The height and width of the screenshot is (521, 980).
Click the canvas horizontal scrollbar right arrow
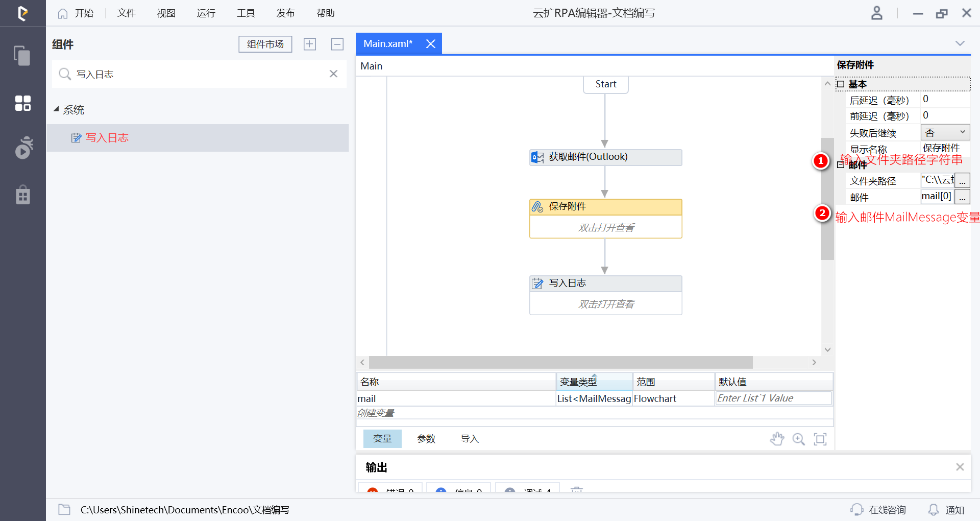coord(814,362)
